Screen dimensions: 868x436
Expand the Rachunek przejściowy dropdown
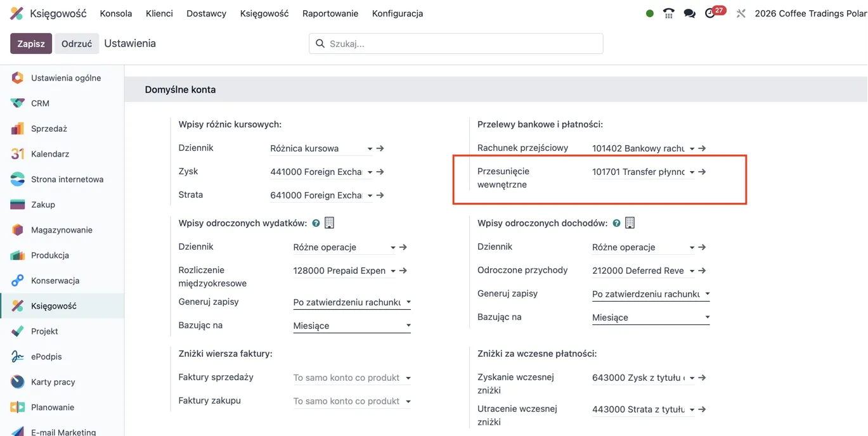coord(692,149)
